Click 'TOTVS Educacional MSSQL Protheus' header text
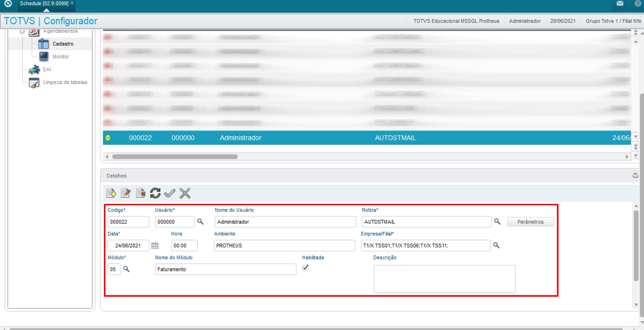This screenshot has width=644, height=330. pos(456,21)
